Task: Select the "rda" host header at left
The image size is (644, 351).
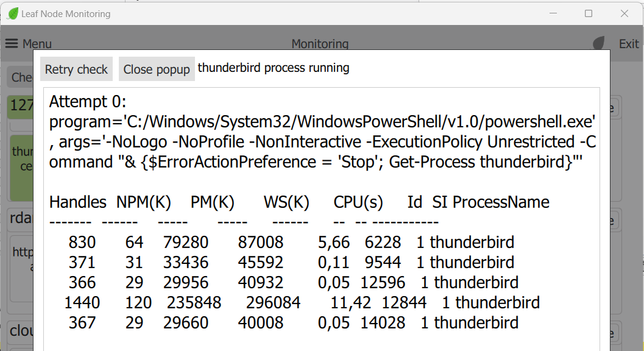Action: click(21, 218)
